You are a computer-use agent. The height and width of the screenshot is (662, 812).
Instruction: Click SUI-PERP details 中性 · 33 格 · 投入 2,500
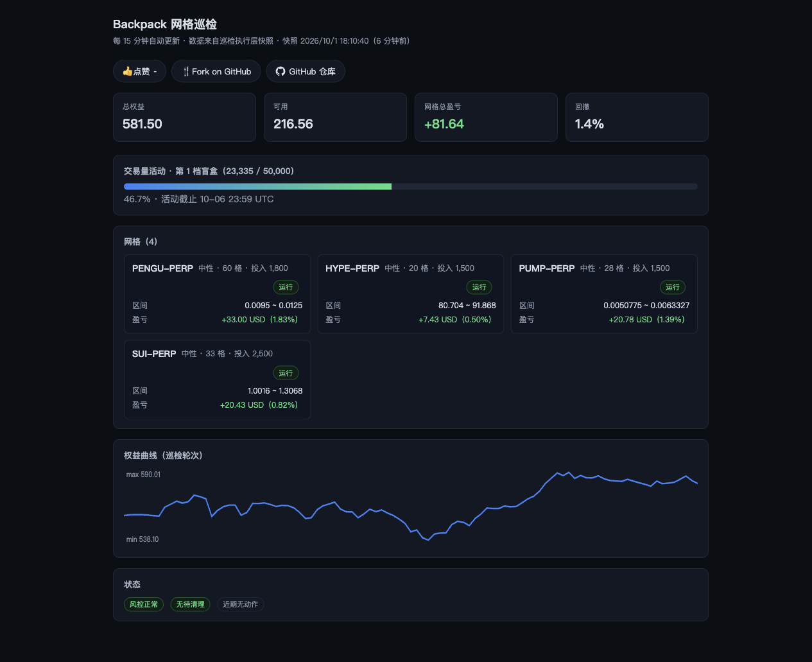(227, 354)
